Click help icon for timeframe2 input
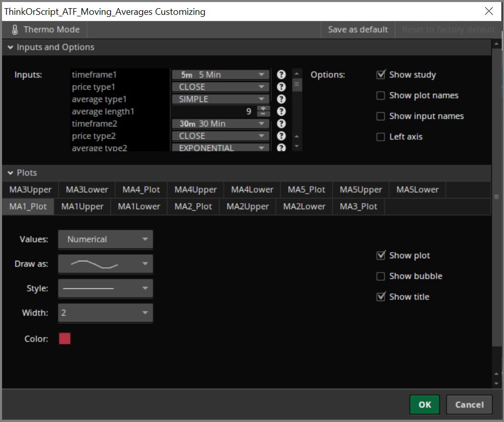Viewport: 504px width, 422px height. (x=281, y=123)
